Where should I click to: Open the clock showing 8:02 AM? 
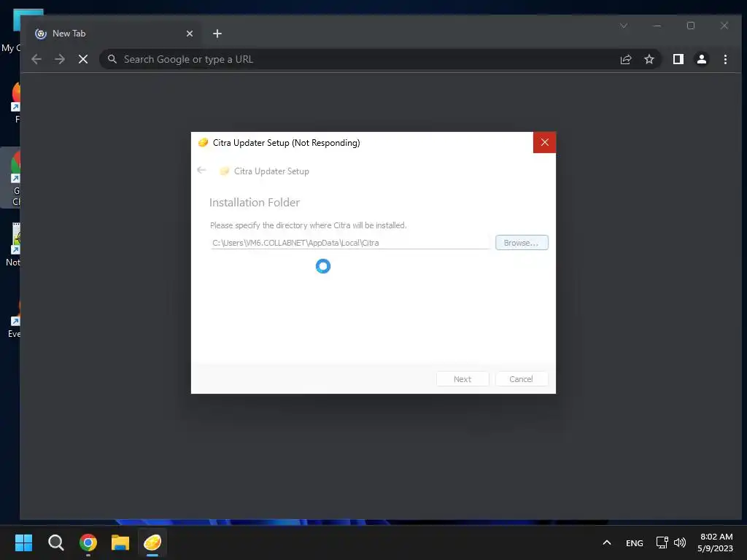tap(715, 542)
